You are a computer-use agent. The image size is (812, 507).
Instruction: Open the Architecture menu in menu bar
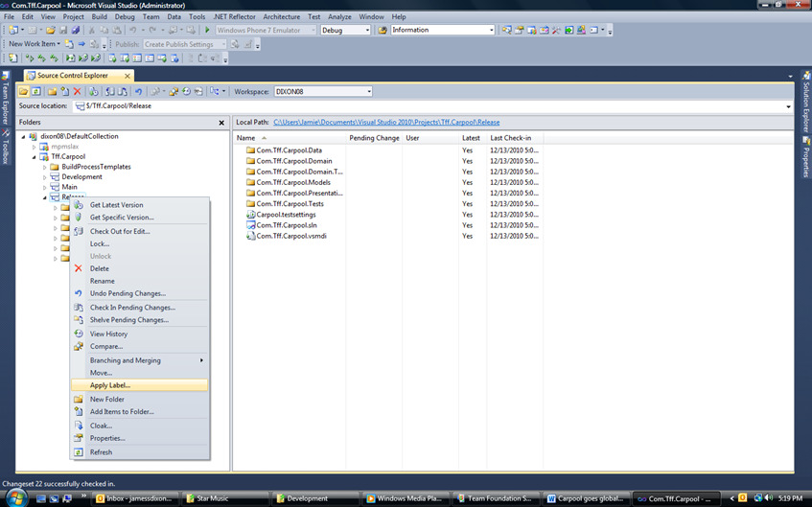tap(281, 16)
